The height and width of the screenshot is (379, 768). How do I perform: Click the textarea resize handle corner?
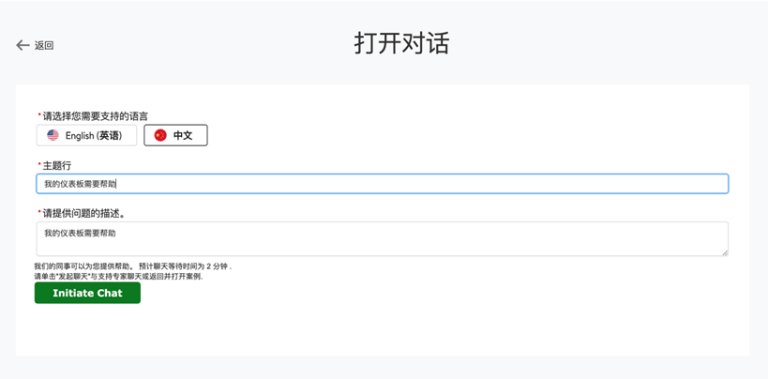point(724,252)
